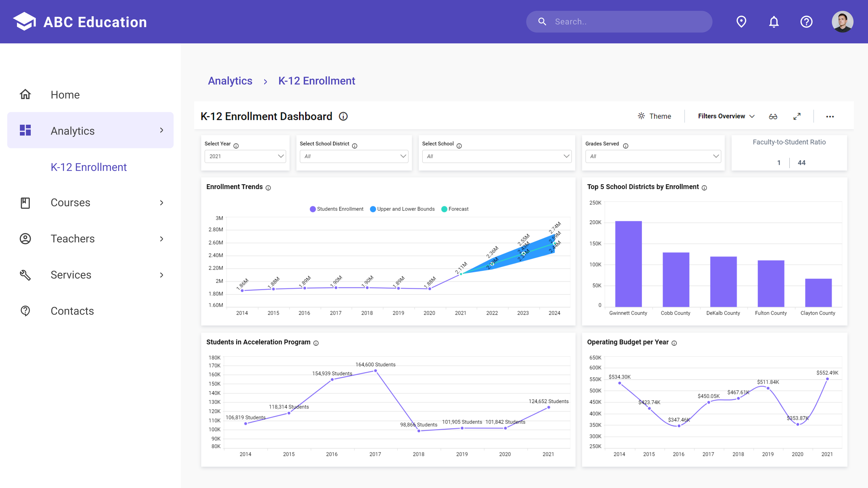The image size is (868, 488).
Task: Open the K-12 Enrollment sidebar link
Action: point(89,167)
